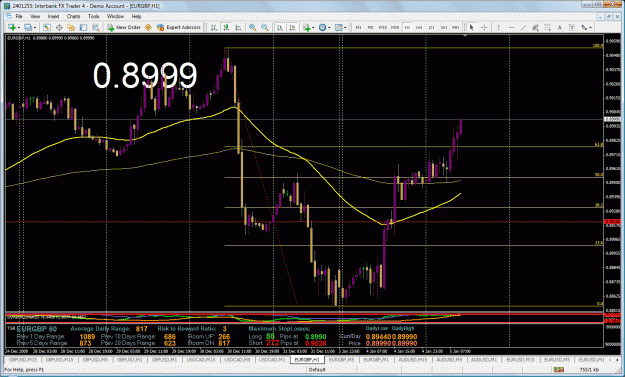Select the Text Label tool

point(572,27)
